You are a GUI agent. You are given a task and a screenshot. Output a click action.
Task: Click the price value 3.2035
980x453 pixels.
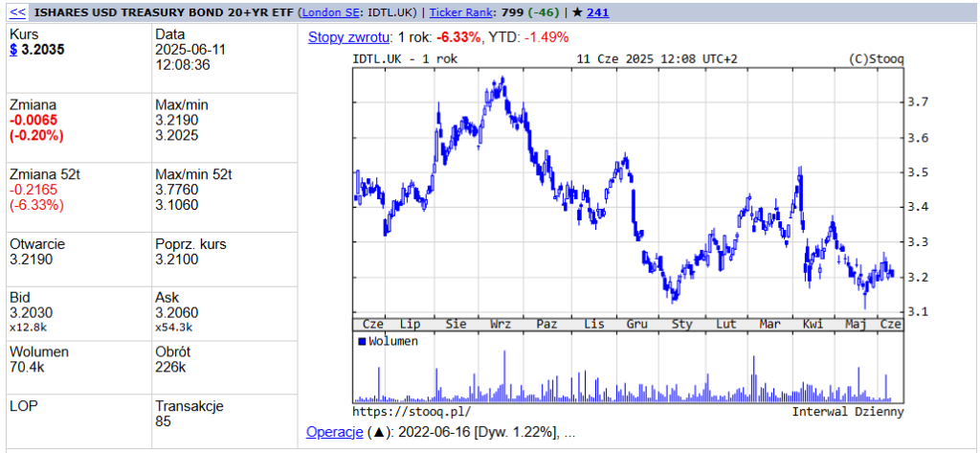click(42, 50)
